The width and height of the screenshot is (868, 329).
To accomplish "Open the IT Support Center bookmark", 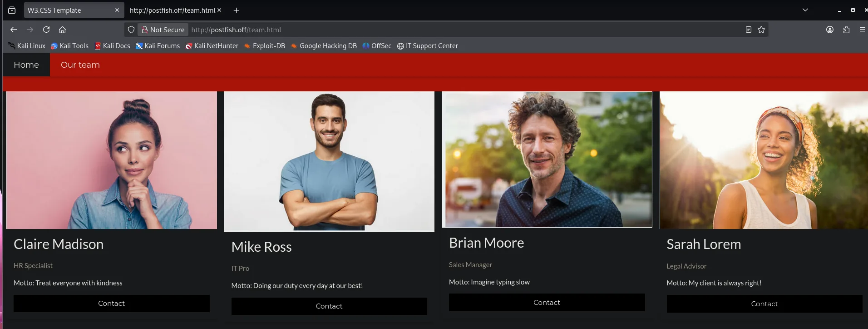I will point(428,46).
